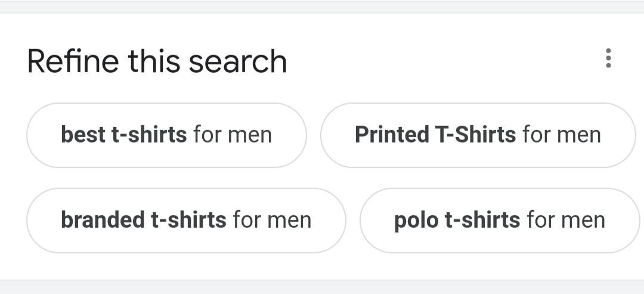Refine search to branded t-shirts
644x294 pixels.
tap(186, 220)
